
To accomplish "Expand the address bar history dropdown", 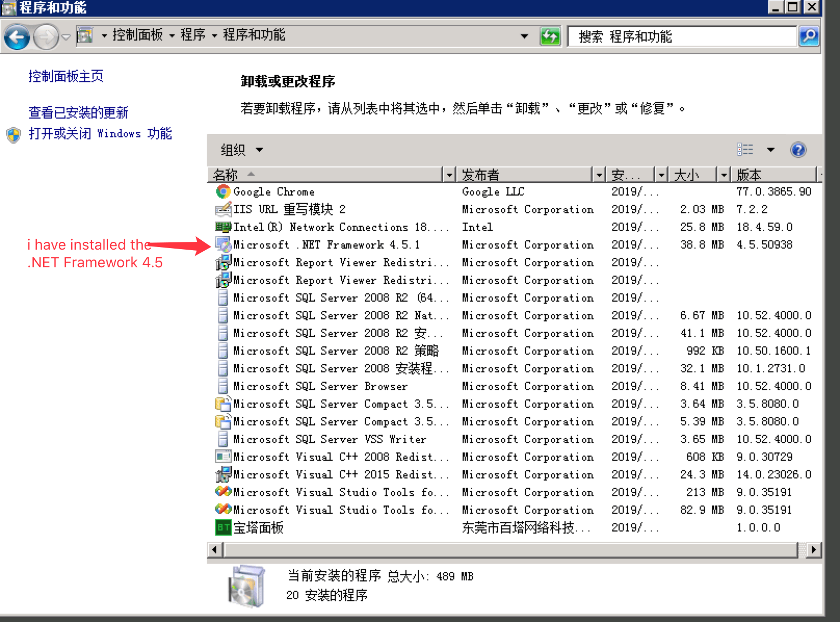I will [x=524, y=36].
